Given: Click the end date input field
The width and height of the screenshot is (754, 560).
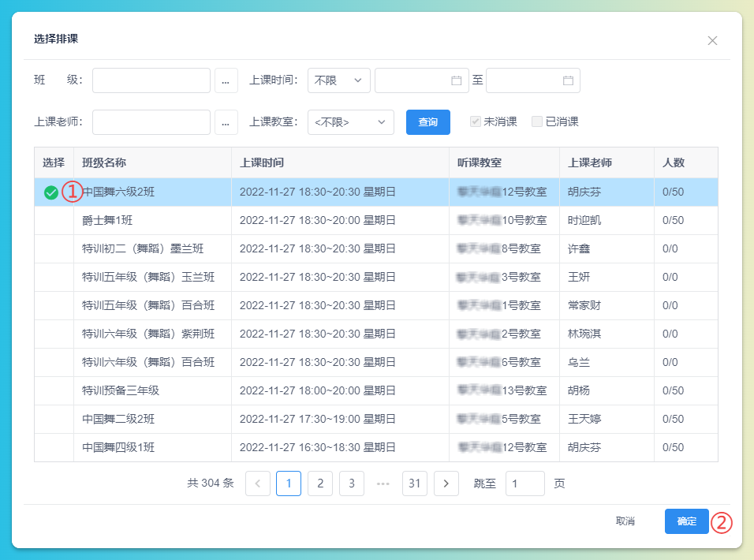Looking at the screenshot, I should tap(533, 80).
